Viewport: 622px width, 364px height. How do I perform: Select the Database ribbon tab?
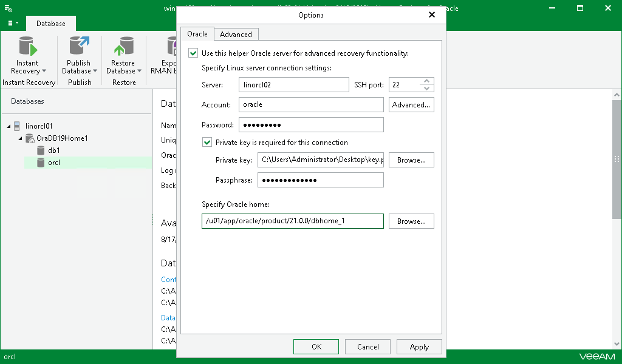pyautogui.click(x=50, y=23)
